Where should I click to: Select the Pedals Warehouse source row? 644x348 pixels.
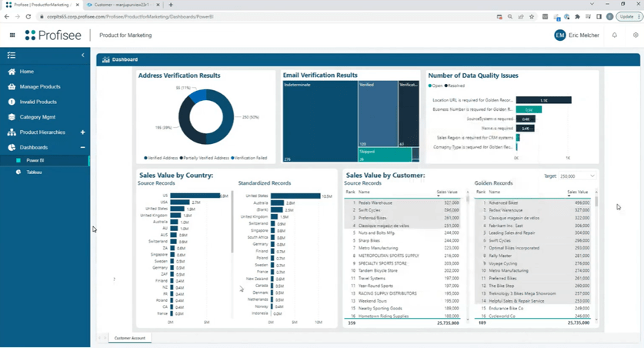click(402, 203)
